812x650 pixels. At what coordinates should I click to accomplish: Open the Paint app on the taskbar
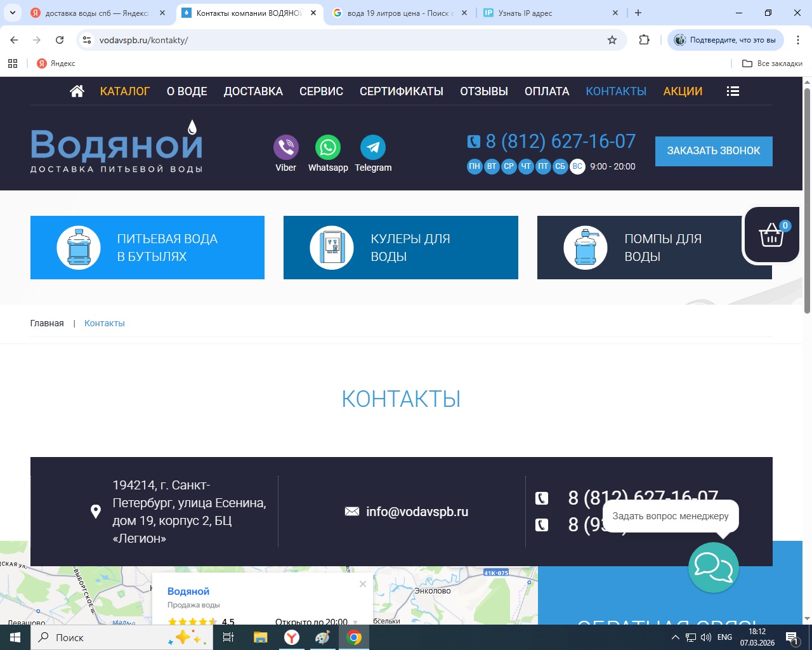[323, 637]
